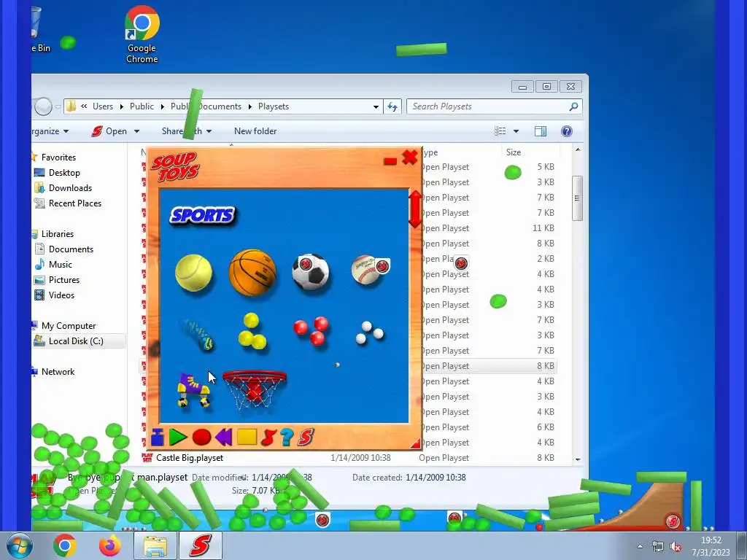Click New folder in Explorer toolbar

tap(255, 131)
